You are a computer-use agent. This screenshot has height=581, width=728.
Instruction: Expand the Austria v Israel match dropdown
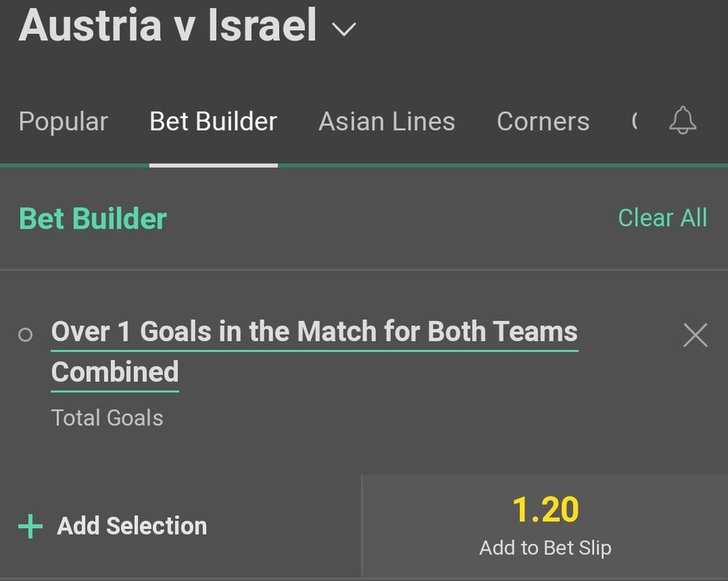(x=344, y=29)
